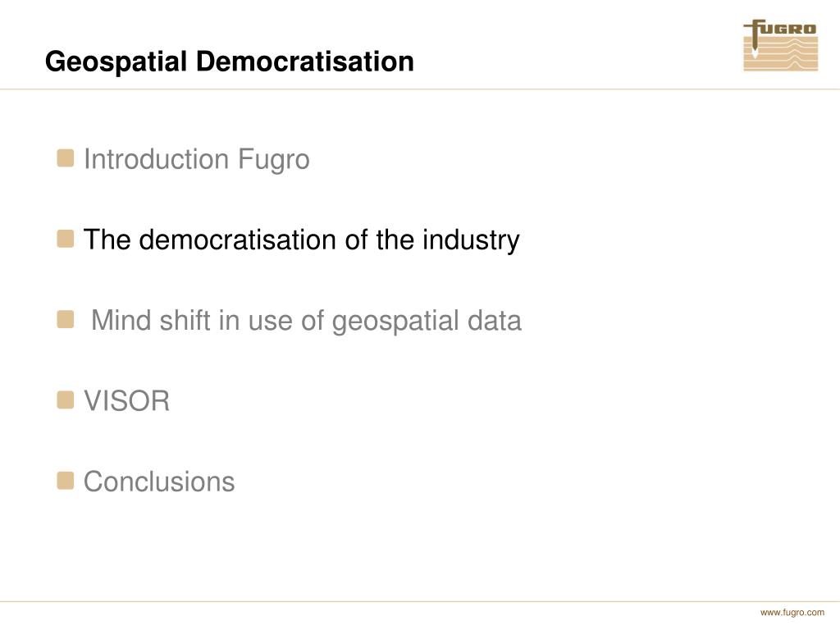This screenshot has width=840, height=630.
Task: Click the word Democratisation in the title
Action: click(x=305, y=61)
